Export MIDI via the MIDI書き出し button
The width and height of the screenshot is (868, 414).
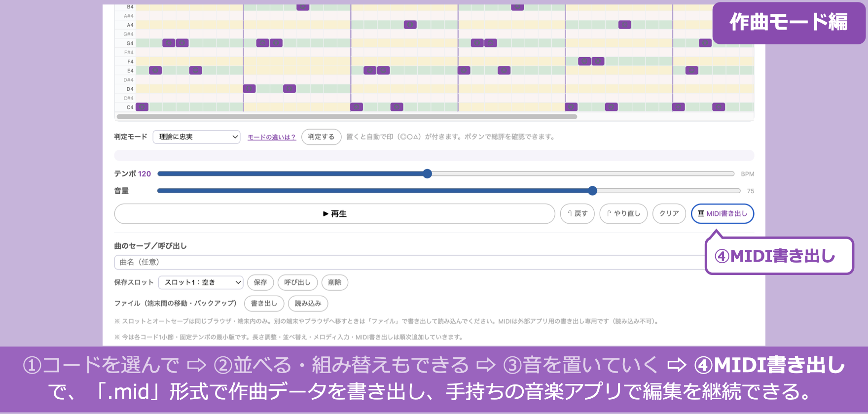[723, 214]
